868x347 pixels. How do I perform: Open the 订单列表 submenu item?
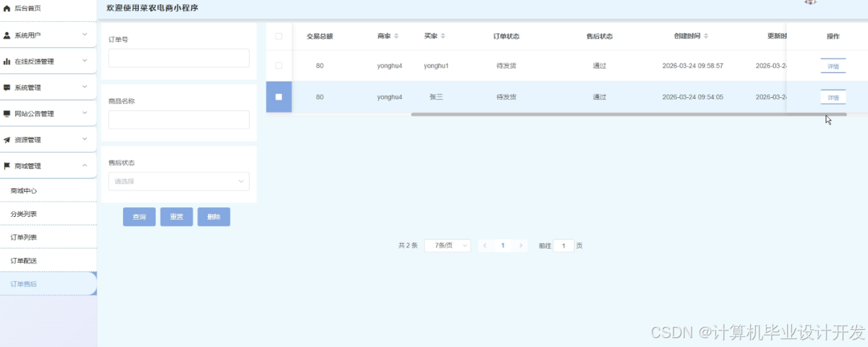click(x=48, y=237)
